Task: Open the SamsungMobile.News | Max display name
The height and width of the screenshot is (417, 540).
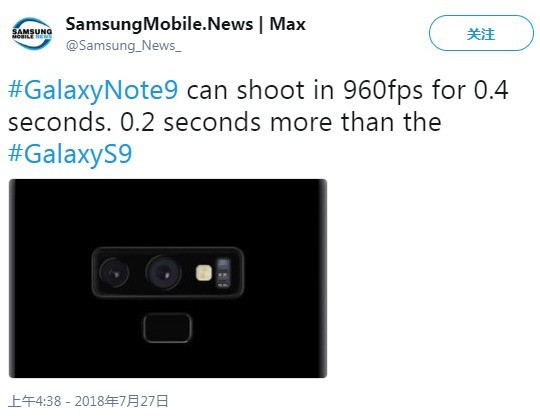Action: (185, 24)
